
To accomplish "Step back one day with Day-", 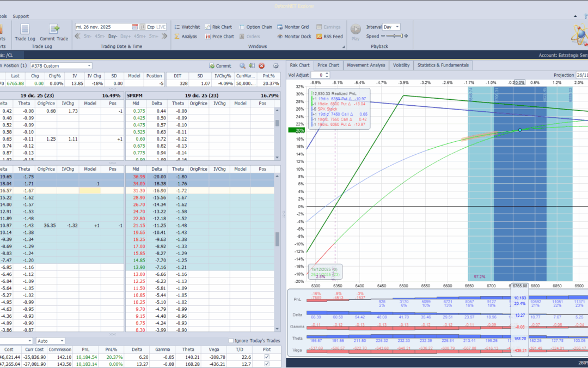I will point(113,36).
